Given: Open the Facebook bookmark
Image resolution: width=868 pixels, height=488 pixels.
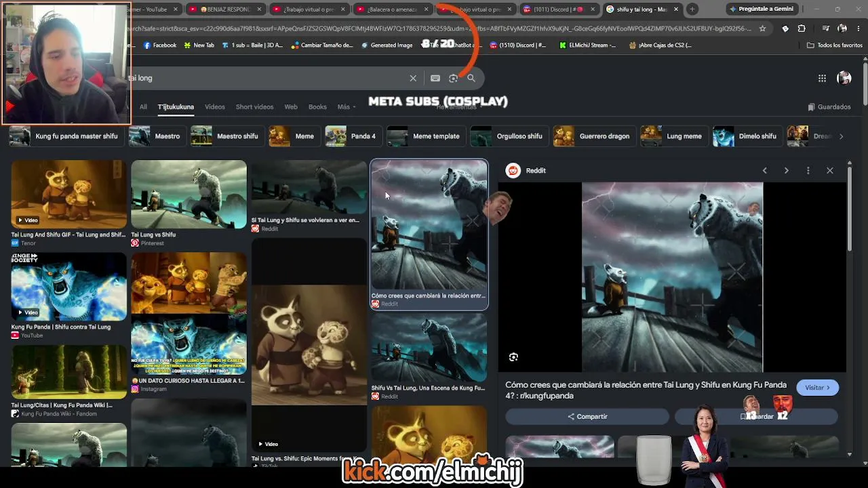Looking at the screenshot, I should (159, 45).
